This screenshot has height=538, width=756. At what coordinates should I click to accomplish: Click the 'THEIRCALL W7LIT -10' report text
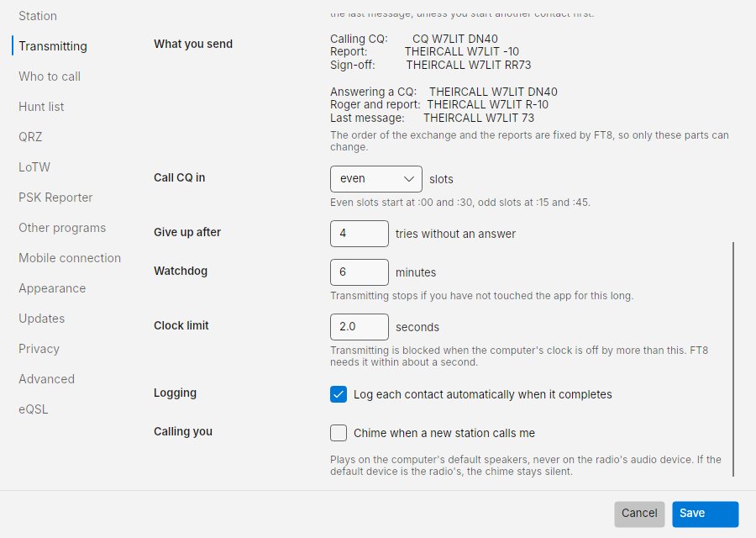pyautogui.click(x=462, y=51)
